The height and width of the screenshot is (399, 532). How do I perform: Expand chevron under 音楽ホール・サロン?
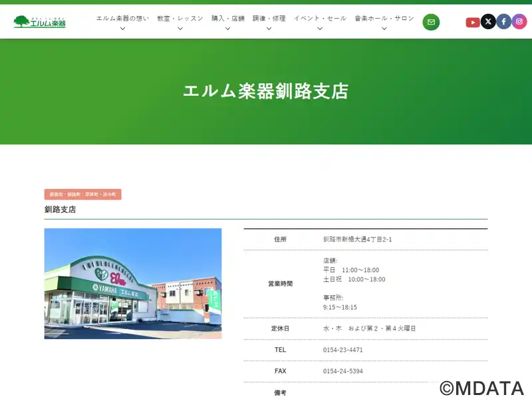[384, 29]
